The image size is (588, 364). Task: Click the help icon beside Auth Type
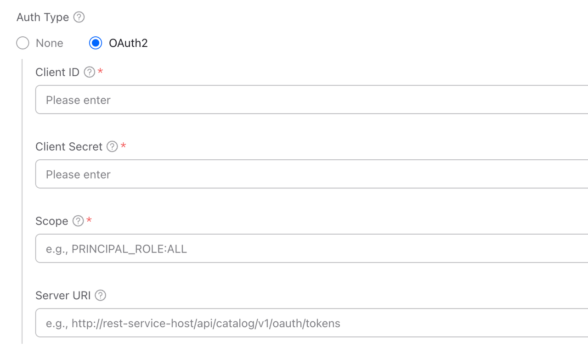click(x=79, y=17)
